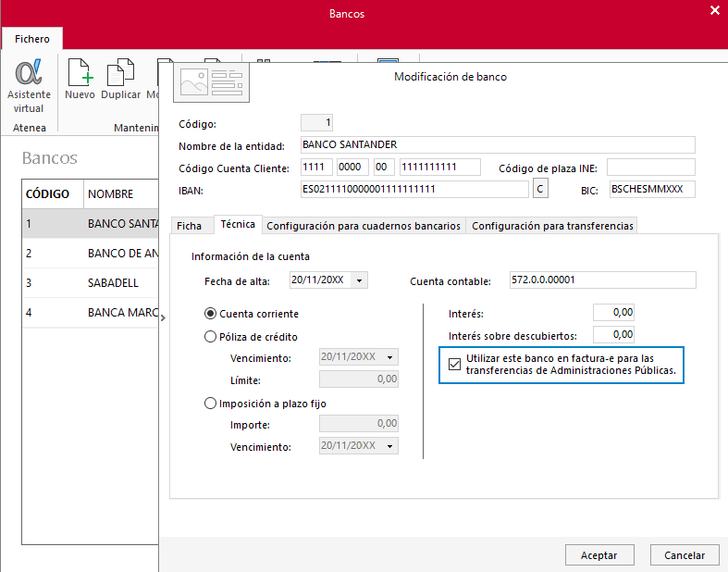Toggle the factura-e Administraciones Públicas checkbox

(454, 365)
